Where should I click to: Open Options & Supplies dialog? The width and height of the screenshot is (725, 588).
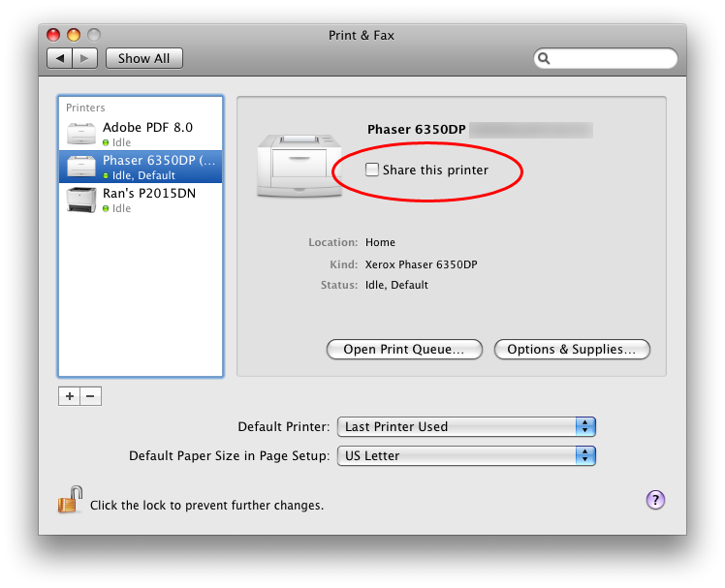(x=572, y=349)
